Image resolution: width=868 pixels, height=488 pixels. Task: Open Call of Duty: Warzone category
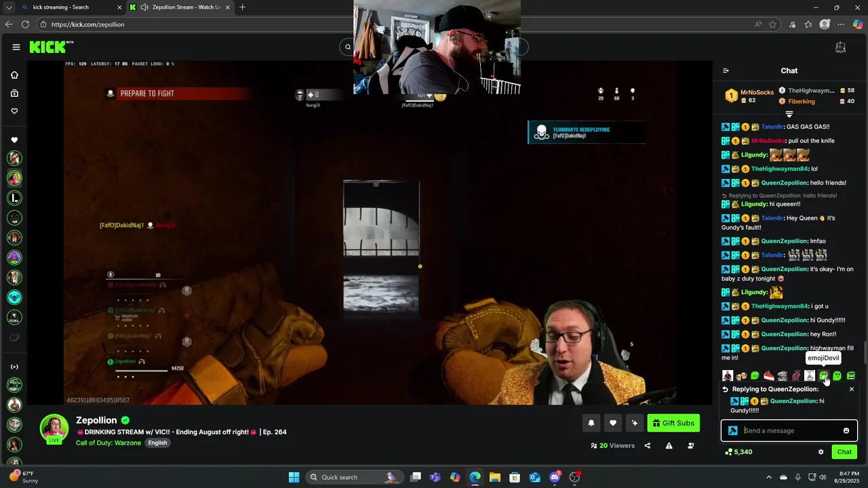tap(108, 443)
